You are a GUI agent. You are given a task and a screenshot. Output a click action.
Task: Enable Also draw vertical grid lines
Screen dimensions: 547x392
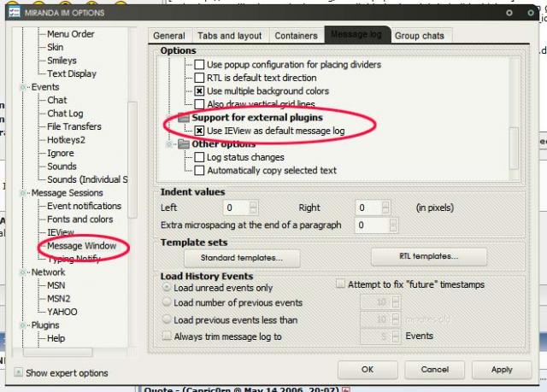pyautogui.click(x=199, y=104)
